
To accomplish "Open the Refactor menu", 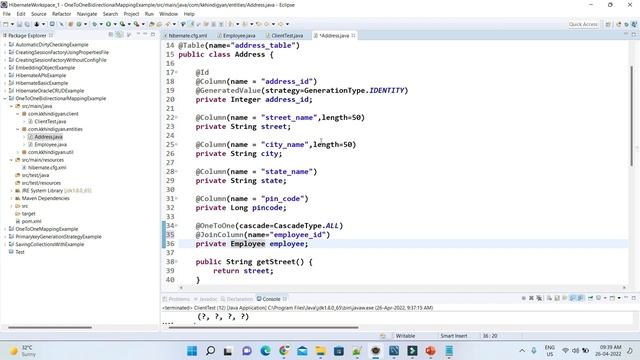I will (x=62, y=14).
